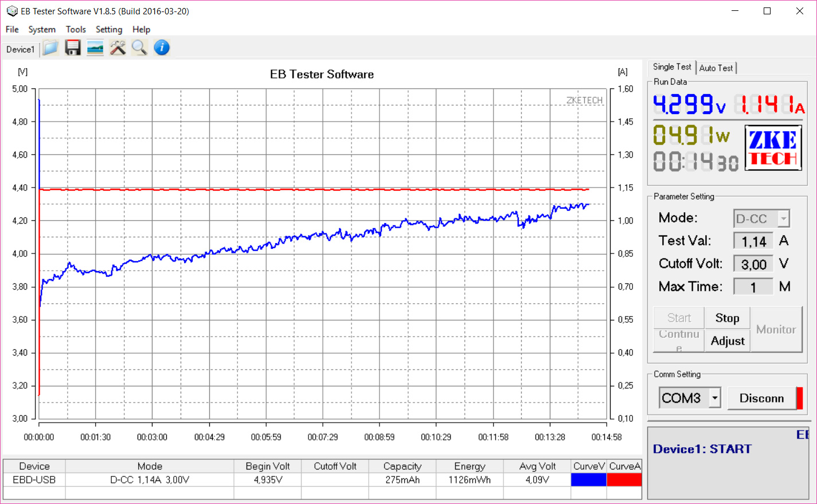Open the Tools menu
This screenshot has width=817, height=504.
pyautogui.click(x=76, y=29)
